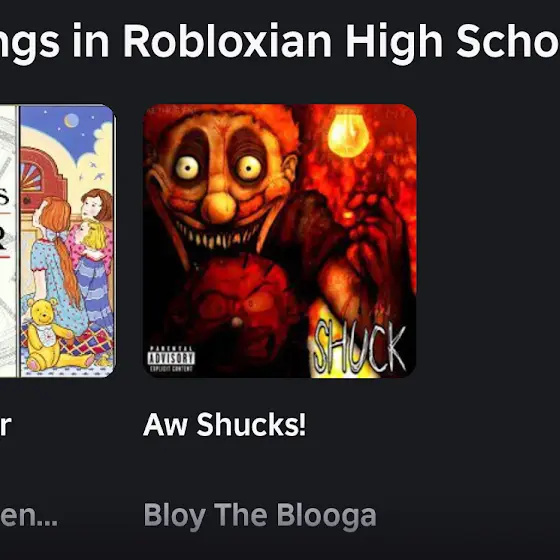Click the crescent moon on storybook cover
This screenshot has width=560, height=560.
pyautogui.click(x=71, y=120)
